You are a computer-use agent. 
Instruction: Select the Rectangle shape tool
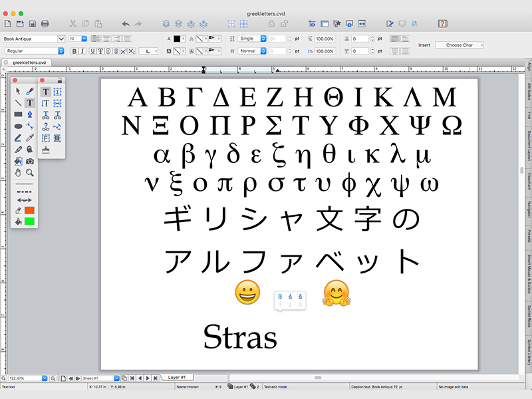tap(18, 114)
